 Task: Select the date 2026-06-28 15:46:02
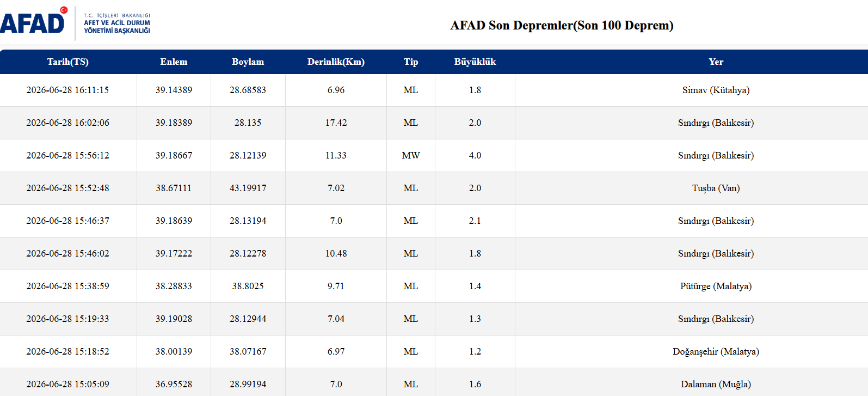[68, 253]
